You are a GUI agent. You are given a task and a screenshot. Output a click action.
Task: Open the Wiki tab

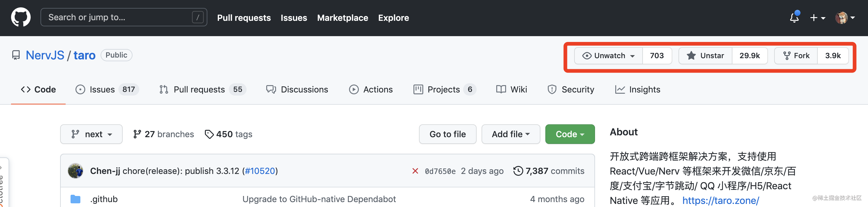(511, 89)
